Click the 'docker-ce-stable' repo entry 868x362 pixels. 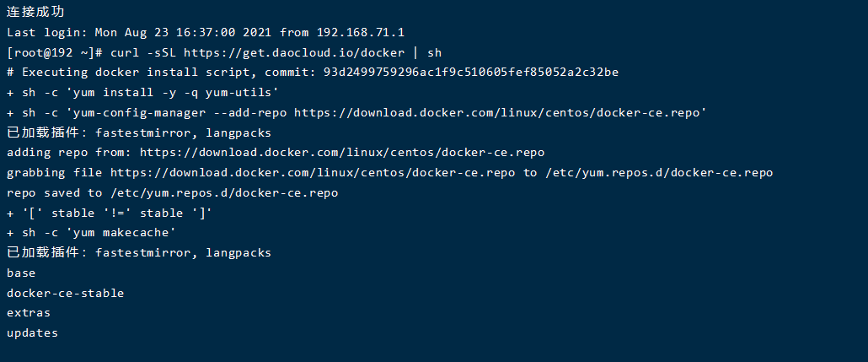pyautogui.click(x=66, y=293)
